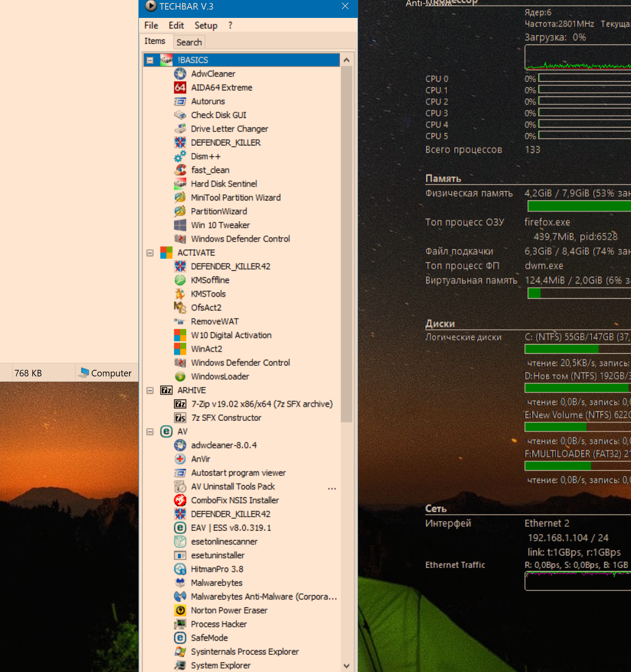Image resolution: width=631 pixels, height=672 pixels.
Task: Select Malwarebytes Anti-Malware (Corpora... entry
Action: tap(264, 596)
